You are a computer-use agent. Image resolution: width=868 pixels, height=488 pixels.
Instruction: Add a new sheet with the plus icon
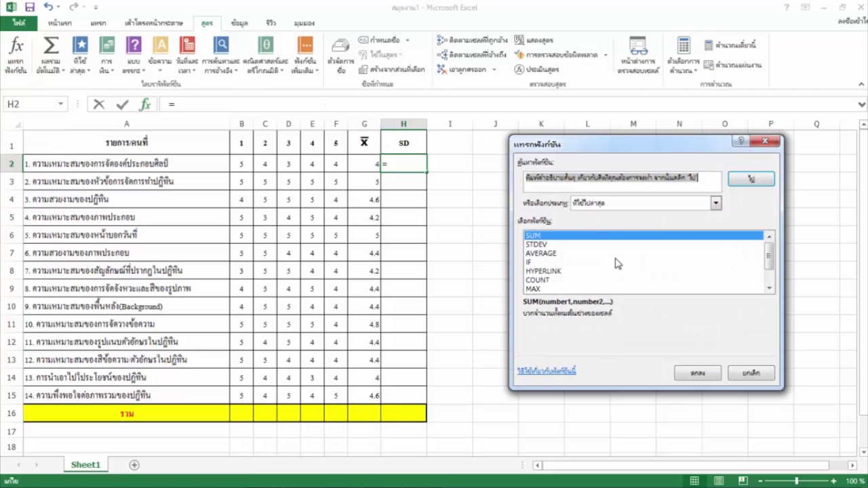click(x=134, y=465)
